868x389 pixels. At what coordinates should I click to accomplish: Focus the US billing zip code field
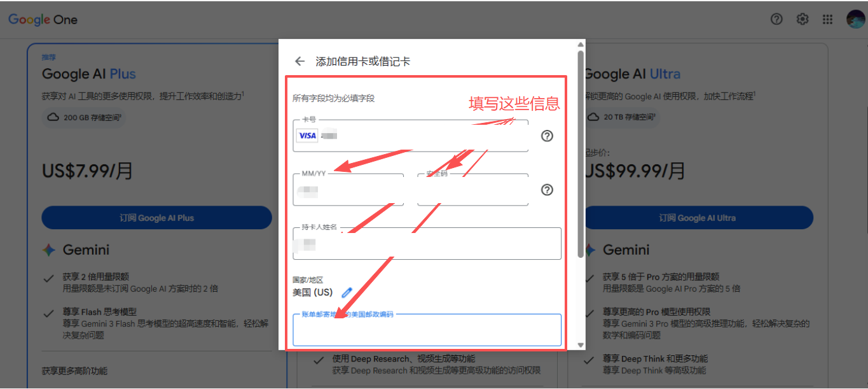coord(427,330)
